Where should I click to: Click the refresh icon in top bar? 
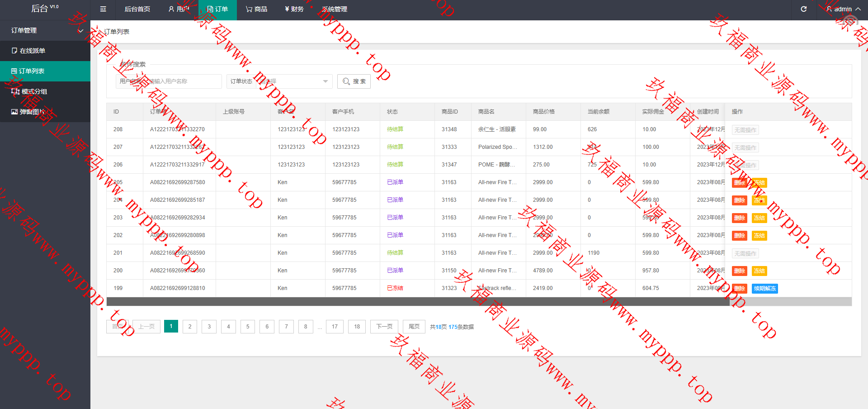(803, 9)
